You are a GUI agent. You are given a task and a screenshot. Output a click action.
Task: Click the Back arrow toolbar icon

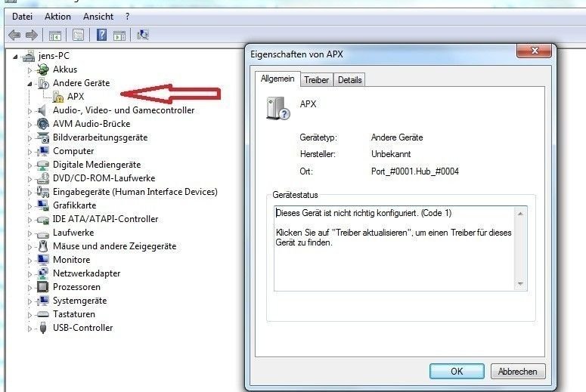pyautogui.click(x=14, y=35)
